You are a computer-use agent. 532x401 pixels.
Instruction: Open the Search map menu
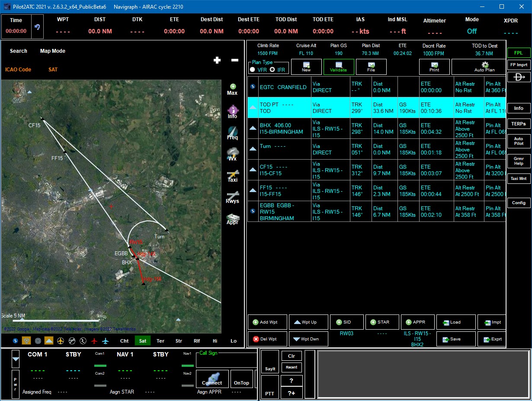19,51
